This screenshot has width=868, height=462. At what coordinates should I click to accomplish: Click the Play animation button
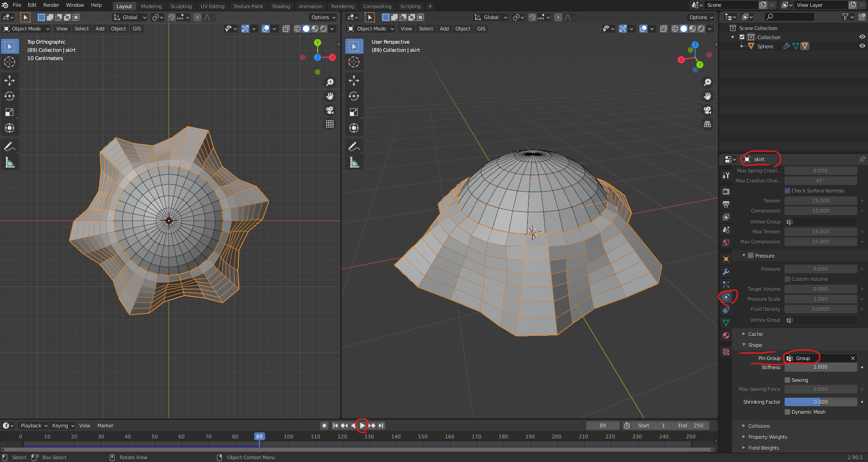point(363,426)
